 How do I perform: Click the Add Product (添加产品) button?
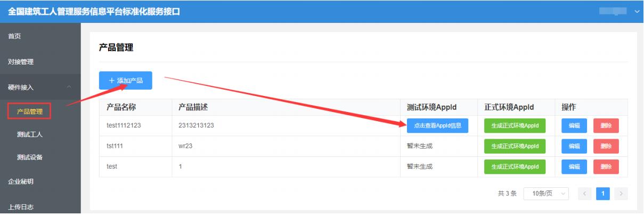point(126,81)
